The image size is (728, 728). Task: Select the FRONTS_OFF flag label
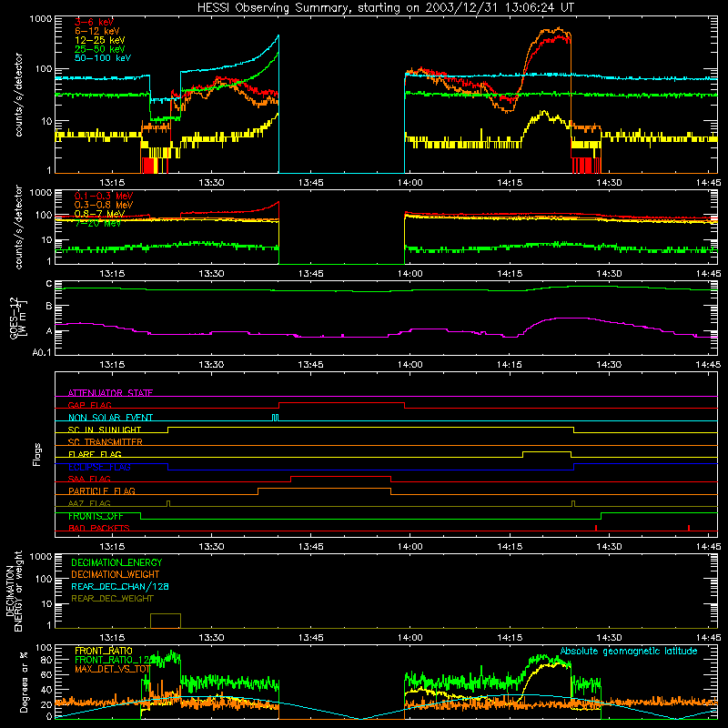point(96,516)
